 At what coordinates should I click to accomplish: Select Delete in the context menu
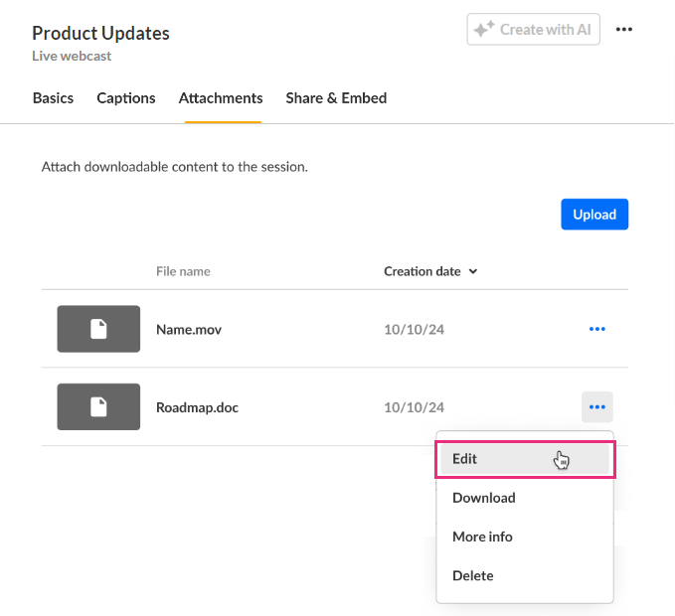(x=473, y=575)
